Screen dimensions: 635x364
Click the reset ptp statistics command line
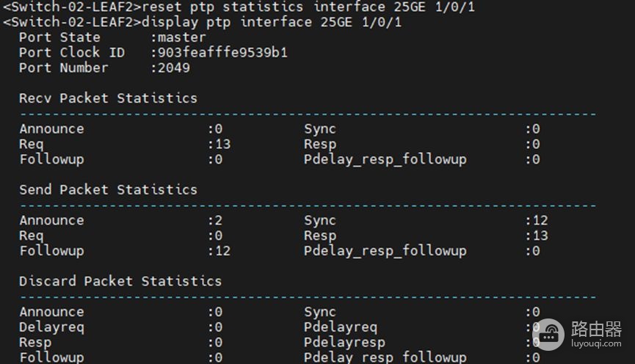point(239,7)
